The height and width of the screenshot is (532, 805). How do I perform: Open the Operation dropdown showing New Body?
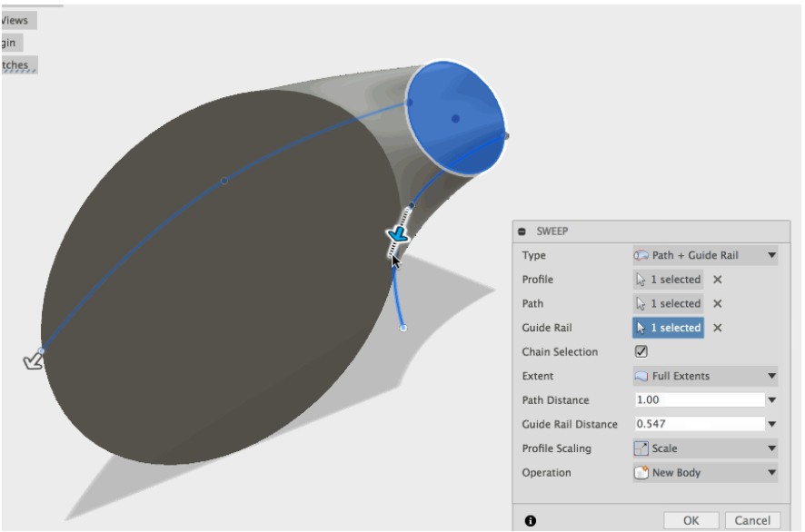click(x=705, y=473)
